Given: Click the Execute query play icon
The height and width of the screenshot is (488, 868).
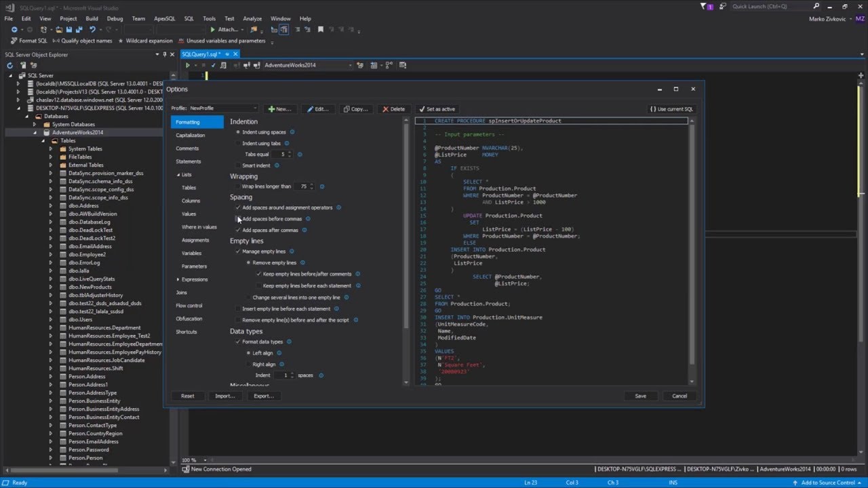Looking at the screenshot, I should coord(188,65).
